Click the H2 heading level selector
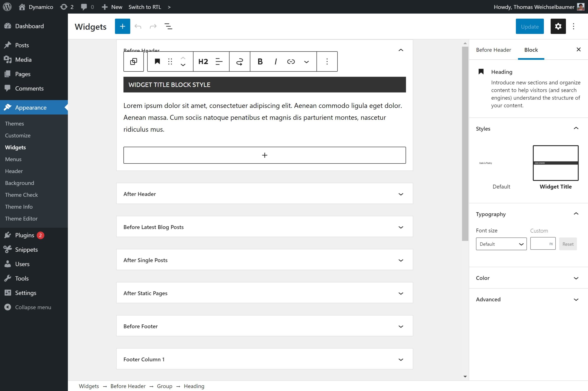Viewport: 588px width, 391px height. tap(202, 61)
